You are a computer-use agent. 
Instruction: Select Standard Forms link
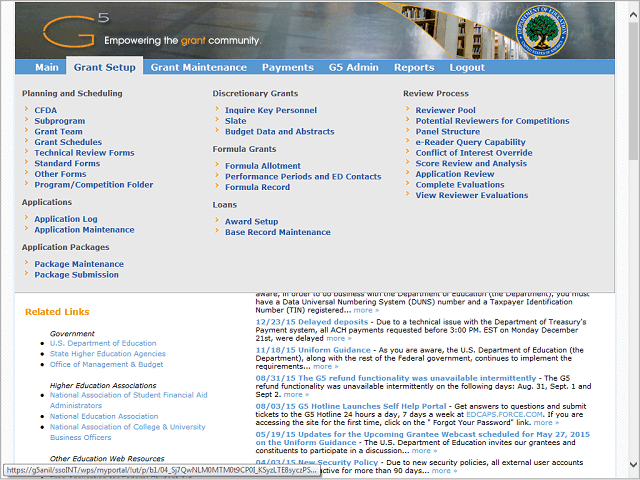[67, 163]
